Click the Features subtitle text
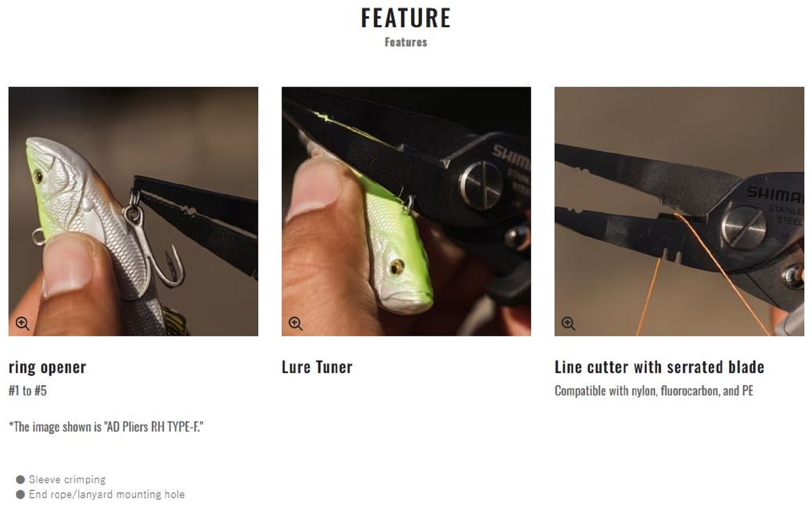 pos(406,42)
